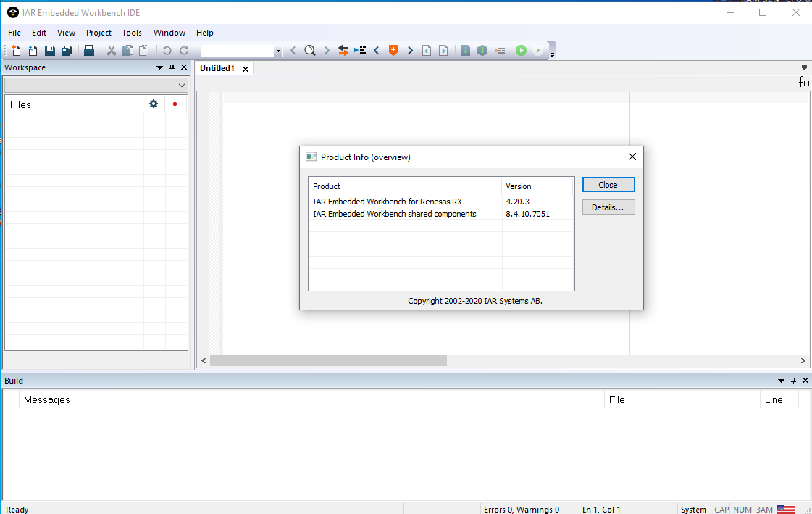Close the Build panel

pos(805,381)
